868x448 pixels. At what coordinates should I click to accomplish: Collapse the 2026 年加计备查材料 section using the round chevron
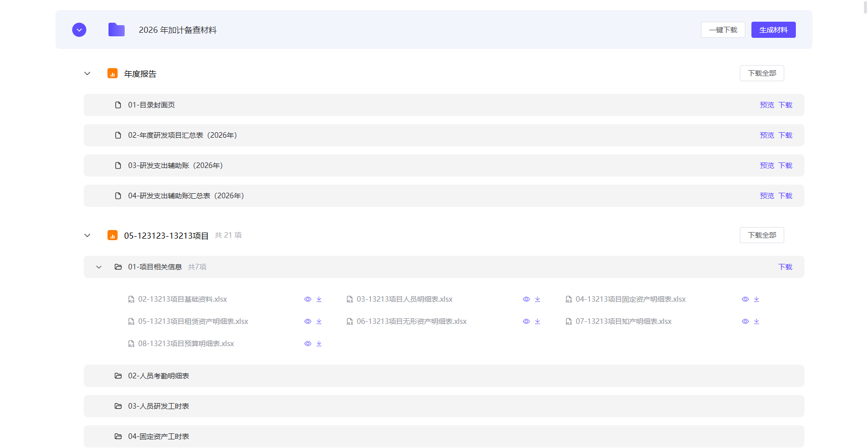click(x=79, y=30)
